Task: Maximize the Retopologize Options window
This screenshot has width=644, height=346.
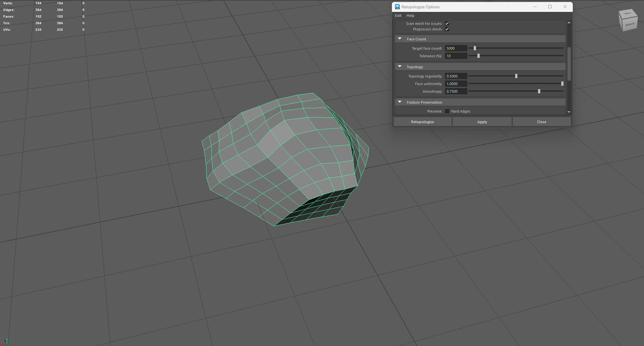Action: pos(550,7)
